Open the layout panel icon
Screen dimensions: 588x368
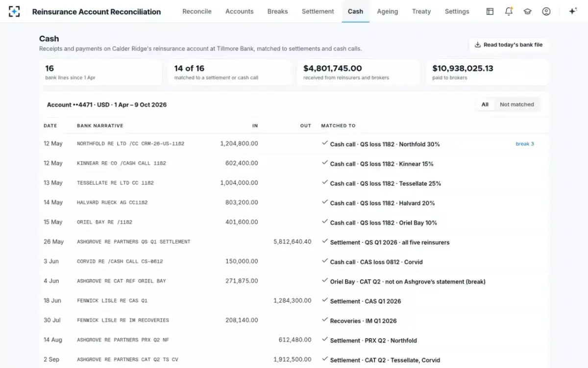click(490, 11)
